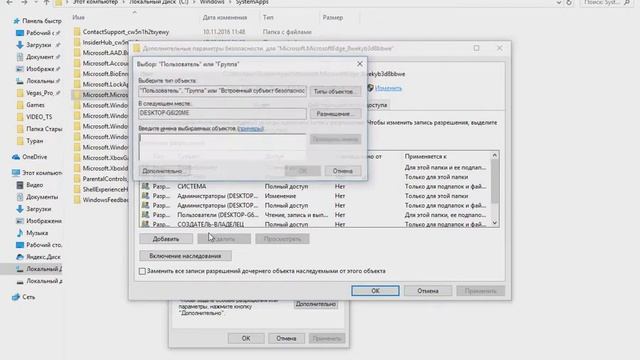
Task: Select the ParentalControls folder
Action: pyautogui.click(x=105, y=179)
